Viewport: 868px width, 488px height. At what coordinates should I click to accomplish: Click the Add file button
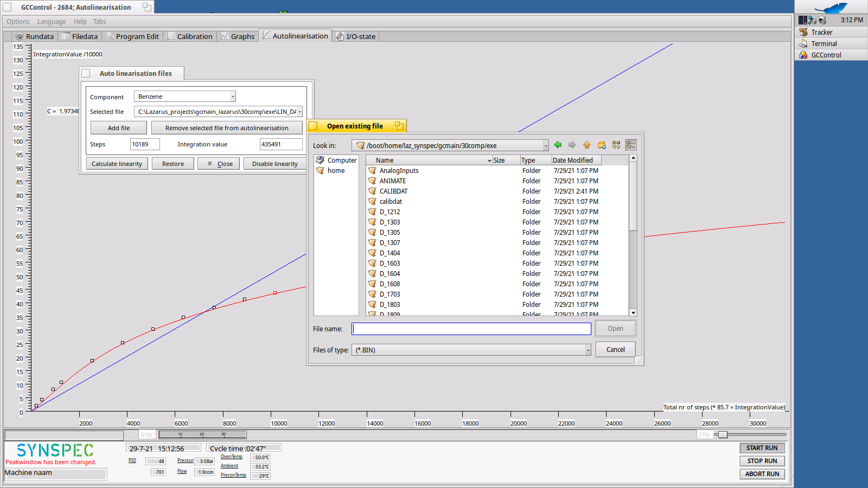pyautogui.click(x=119, y=128)
